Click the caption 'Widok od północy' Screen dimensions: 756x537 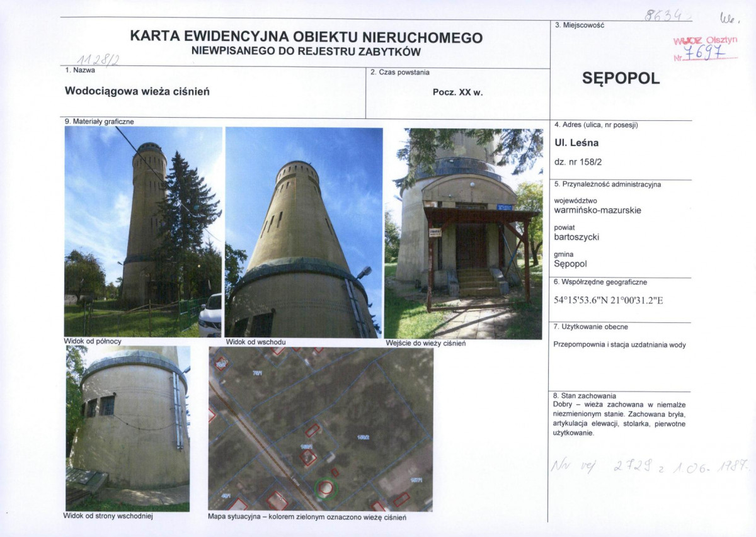tap(93, 341)
